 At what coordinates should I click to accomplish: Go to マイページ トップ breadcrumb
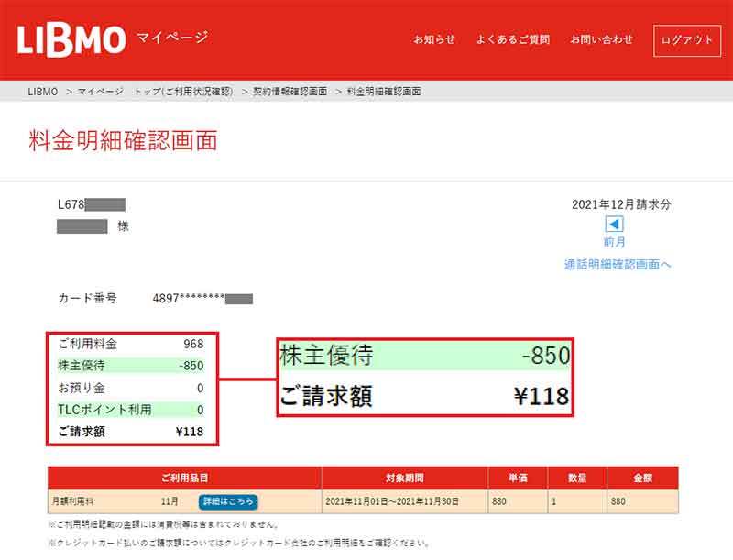(x=155, y=91)
